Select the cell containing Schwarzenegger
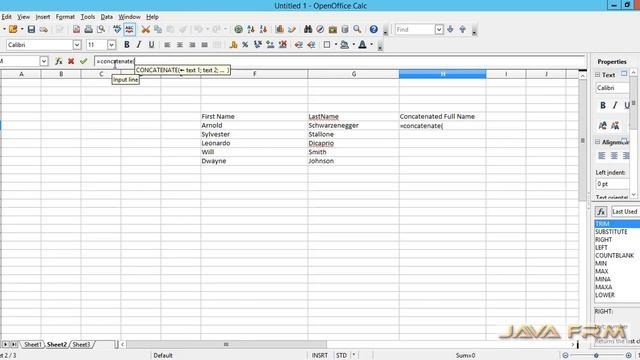 coord(353,125)
